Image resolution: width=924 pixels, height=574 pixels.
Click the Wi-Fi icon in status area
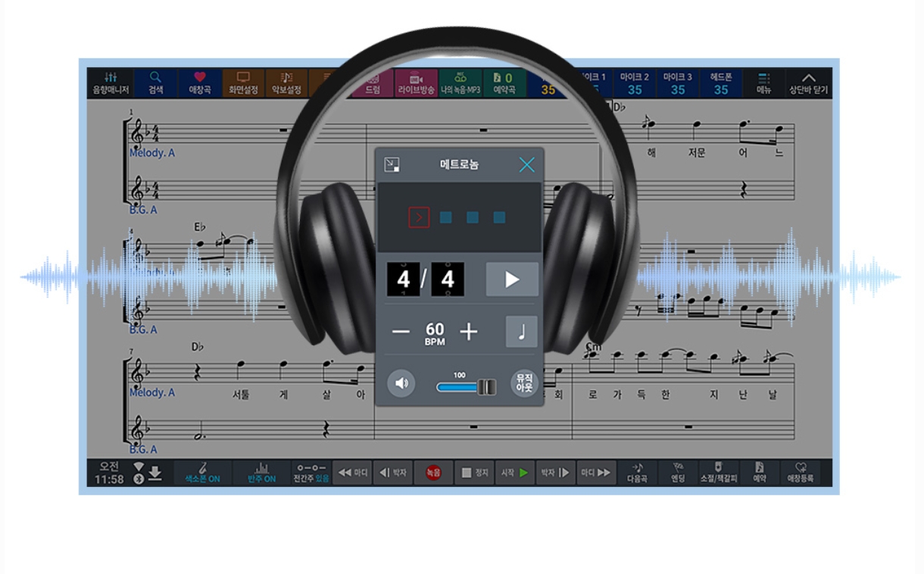point(139,467)
